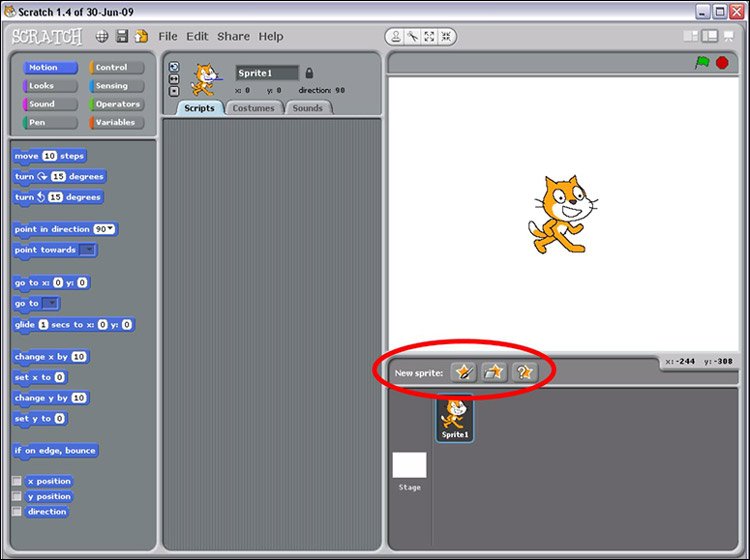The image size is (750, 560).
Task: Open the Share menu
Action: 233,36
